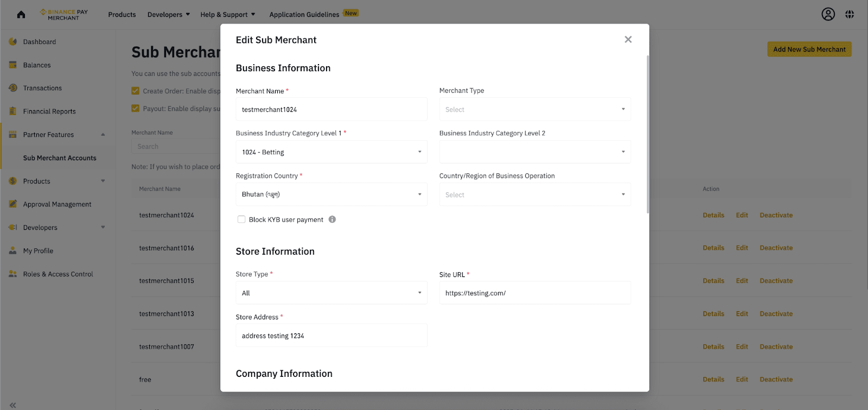Open the Help & Support menu
The width and height of the screenshot is (868, 410).
[227, 15]
